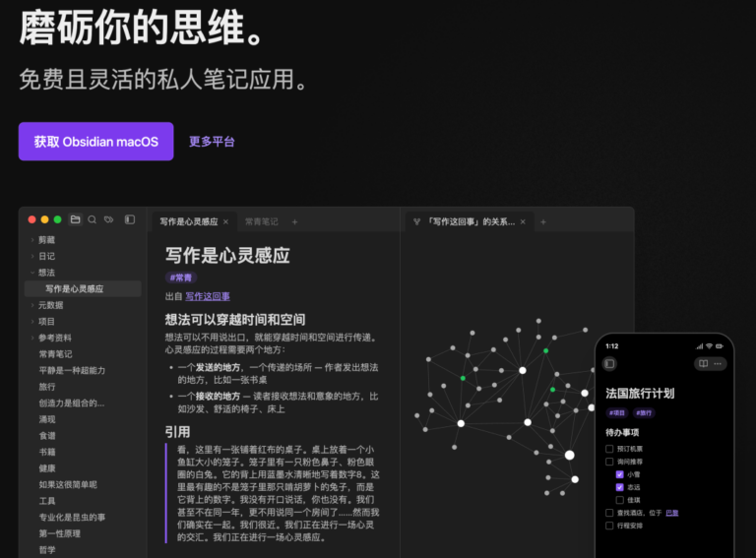
Task: Expand the 参考资料 folder
Action: point(32,338)
